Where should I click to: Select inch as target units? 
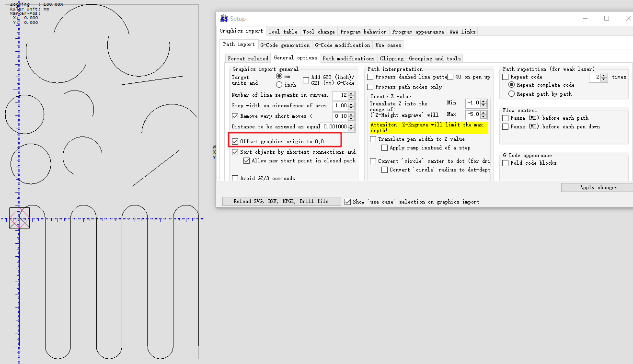(x=279, y=85)
